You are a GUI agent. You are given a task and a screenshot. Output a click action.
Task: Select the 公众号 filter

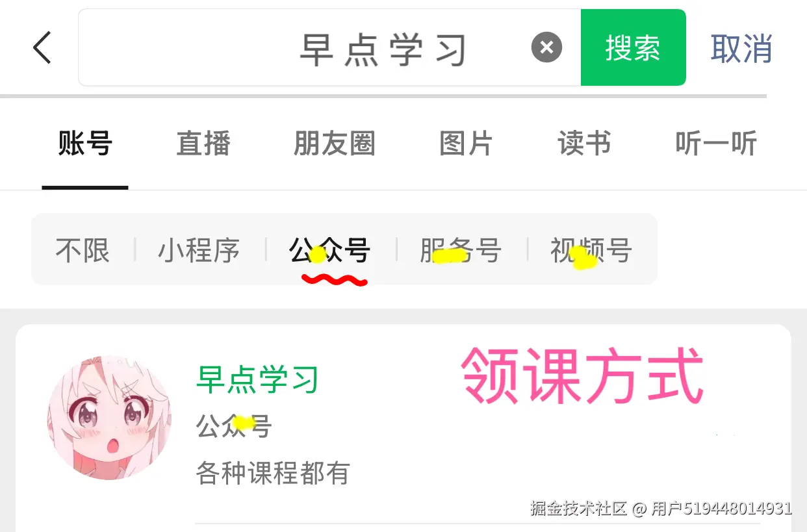coord(330,250)
